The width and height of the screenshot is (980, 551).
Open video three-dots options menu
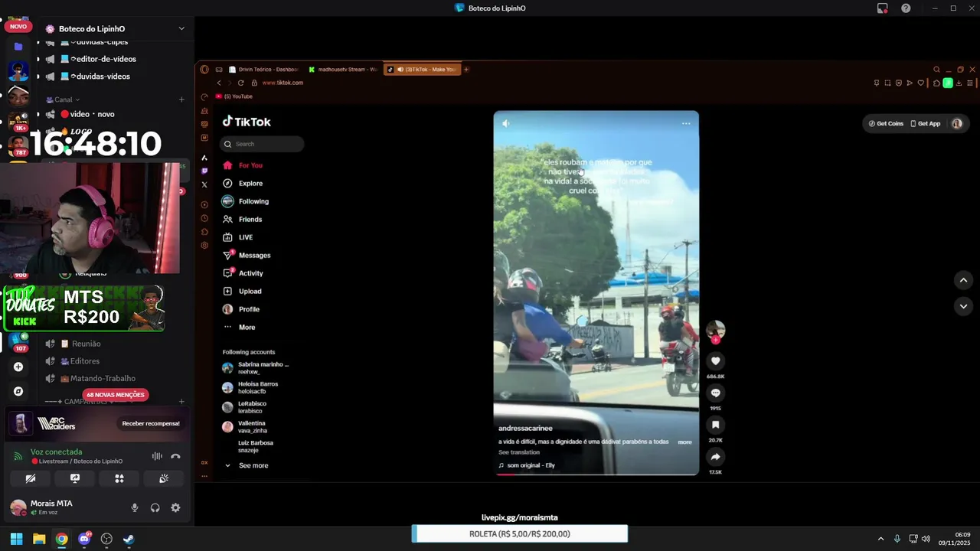pyautogui.click(x=686, y=123)
